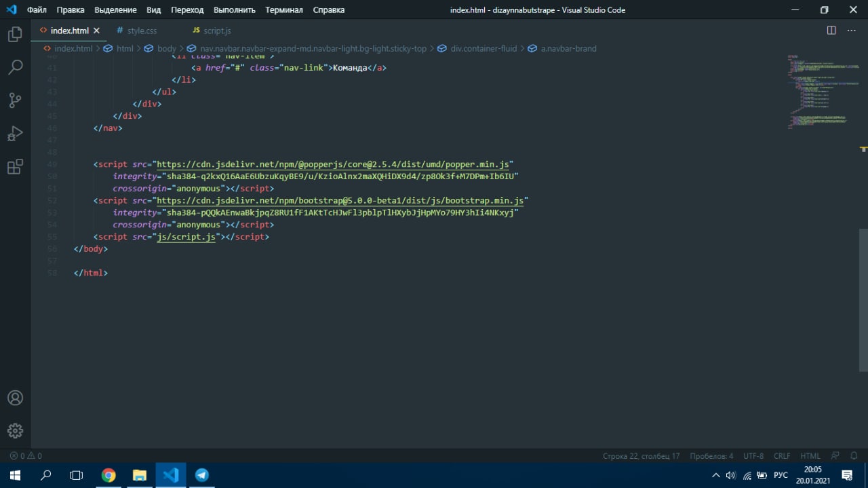This screenshot has height=488, width=868.
Task: Click the VS Code taskbar icon
Action: pos(171,475)
